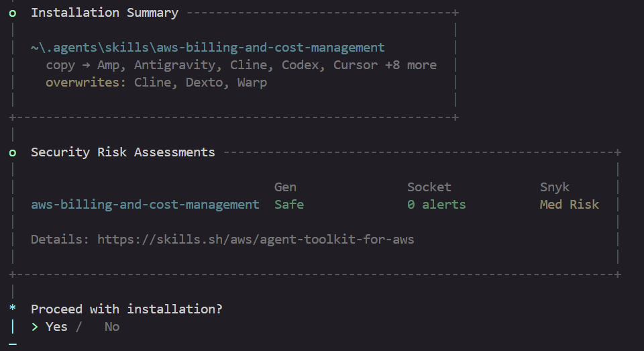This screenshot has width=644, height=351.
Task: Click the '>' selection arrow before Yes
Action: (x=34, y=327)
